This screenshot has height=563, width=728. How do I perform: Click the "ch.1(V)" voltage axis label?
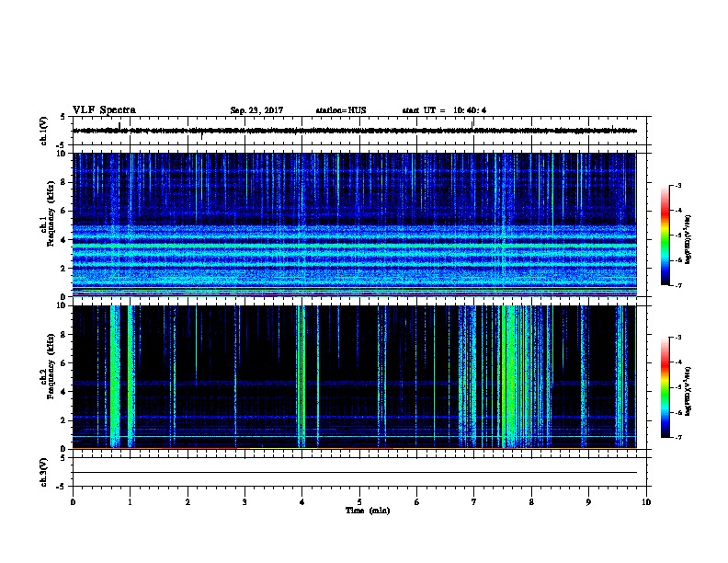point(43,131)
